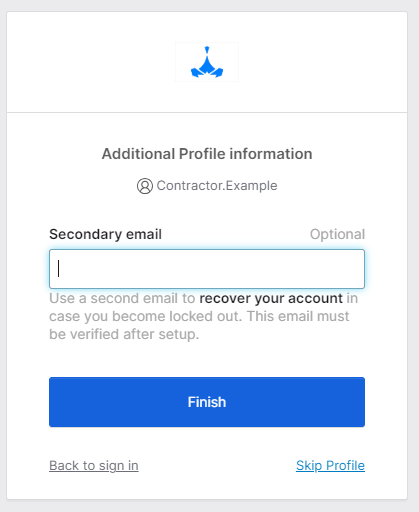Screen dimensions: 419x512
Task: Click the blue company logo icon
Action: pyautogui.click(x=207, y=62)
